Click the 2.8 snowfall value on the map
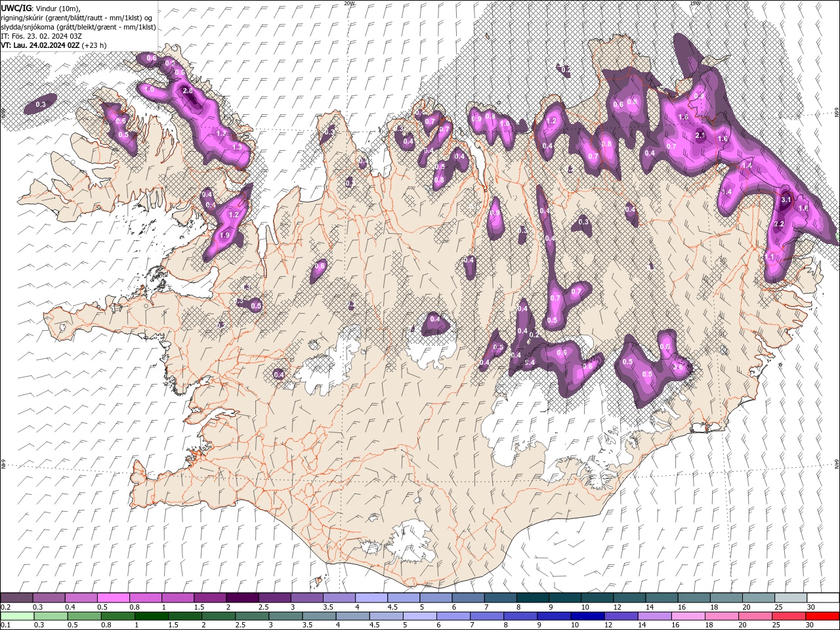This screenshot has width=840, height=630. point(188,91)
